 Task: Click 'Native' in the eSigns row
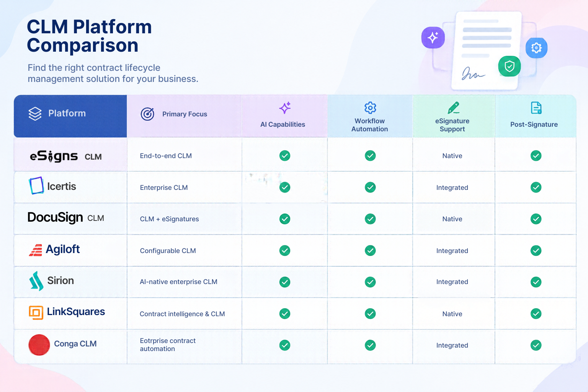[x=452, y=156]
